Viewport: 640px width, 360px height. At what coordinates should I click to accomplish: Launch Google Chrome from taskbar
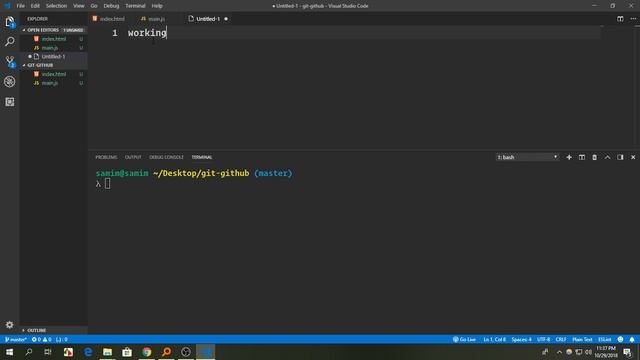click(147, 352)
